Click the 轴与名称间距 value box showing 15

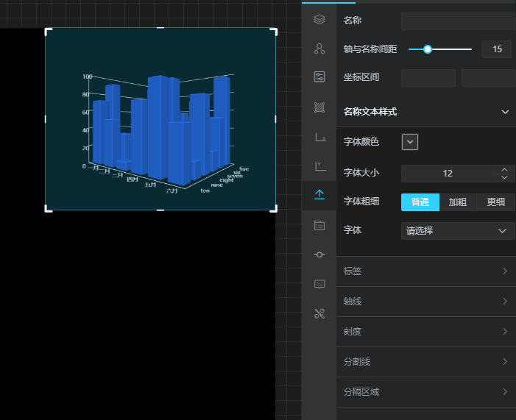coord(497,49)
